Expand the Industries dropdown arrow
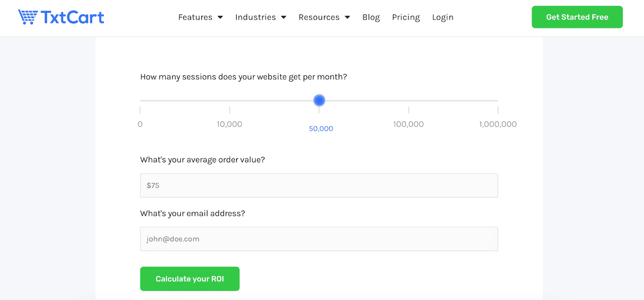This screenshot has width=644, height=300. tap(284, 17)
